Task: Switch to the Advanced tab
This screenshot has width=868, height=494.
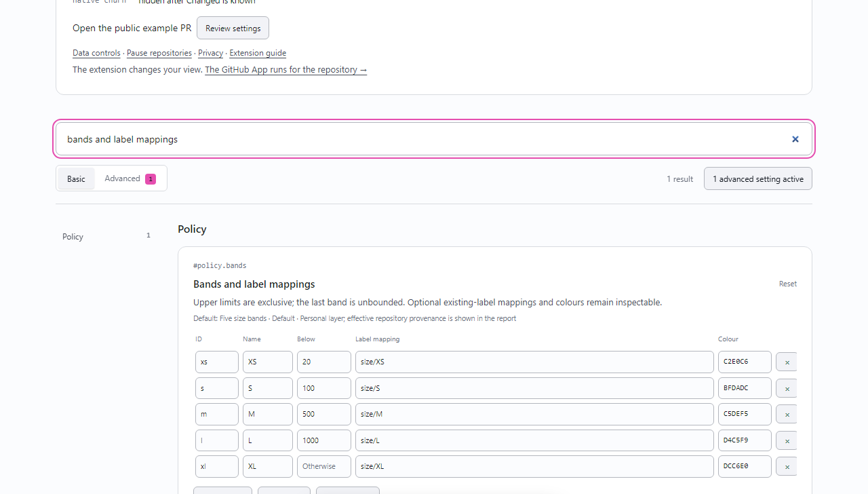Action: pyautogui.click(x=130, y=178)
